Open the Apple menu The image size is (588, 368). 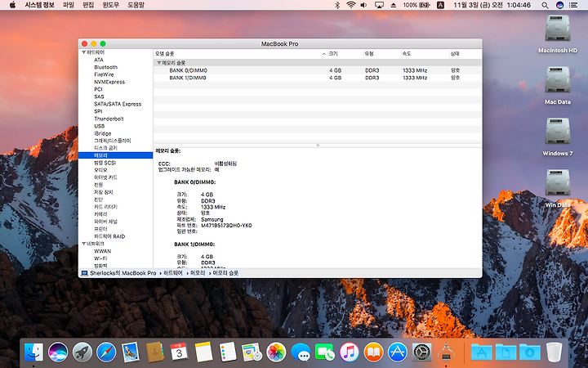pyautogui.click(x=12, y=5)
